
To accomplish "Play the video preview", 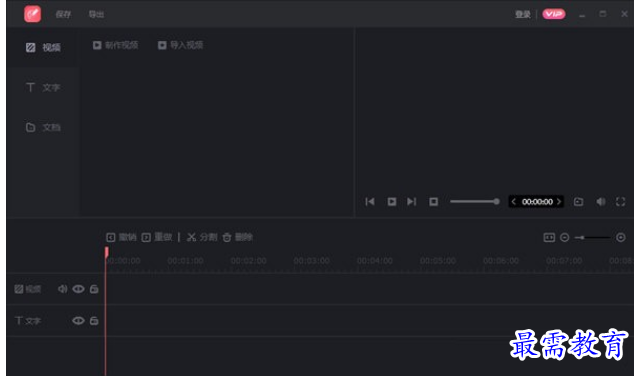I will (x=391, y=201).
